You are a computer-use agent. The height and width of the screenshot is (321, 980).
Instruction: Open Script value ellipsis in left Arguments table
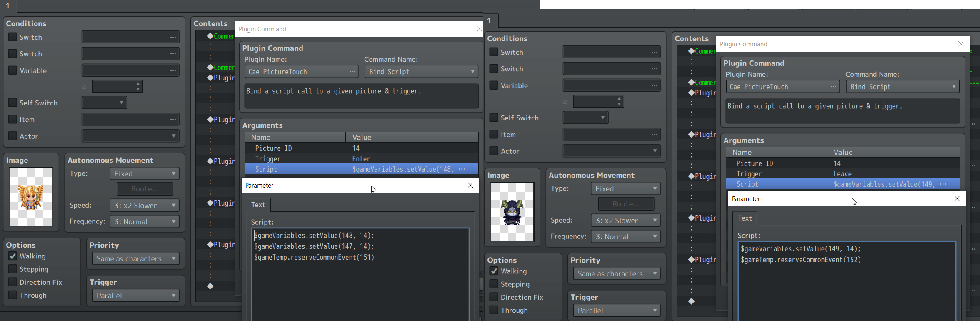point(462,169)
